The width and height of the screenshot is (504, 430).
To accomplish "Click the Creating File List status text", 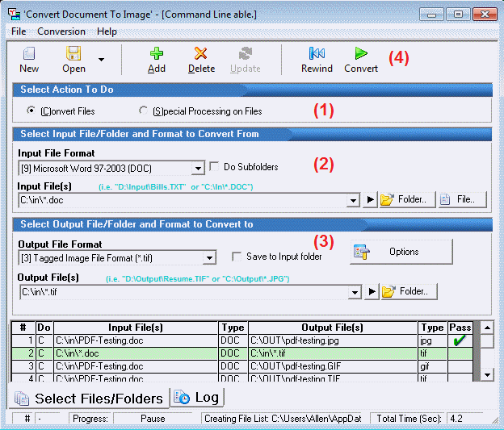I will click(x=283, y=419).
